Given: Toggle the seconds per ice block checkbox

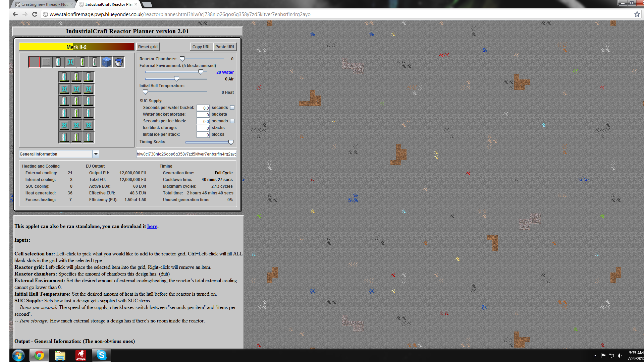Looking at the screenshot, I should pyautogui.click(x=232, y=121).
